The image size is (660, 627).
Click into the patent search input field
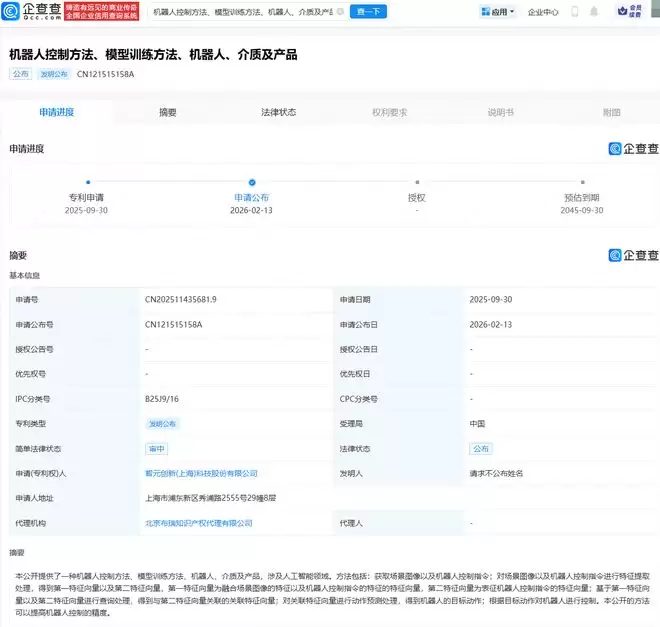coord(240,12)
